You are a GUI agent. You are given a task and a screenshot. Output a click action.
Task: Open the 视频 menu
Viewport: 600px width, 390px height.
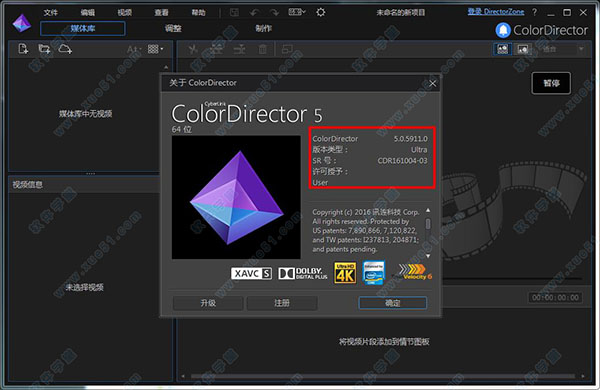(125, 13)
